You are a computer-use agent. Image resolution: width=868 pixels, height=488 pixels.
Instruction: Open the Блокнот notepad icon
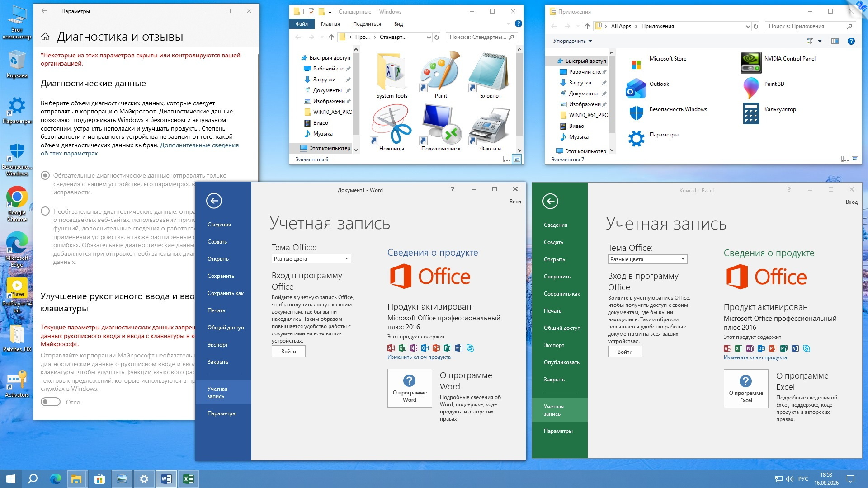(x=490, y=72)
